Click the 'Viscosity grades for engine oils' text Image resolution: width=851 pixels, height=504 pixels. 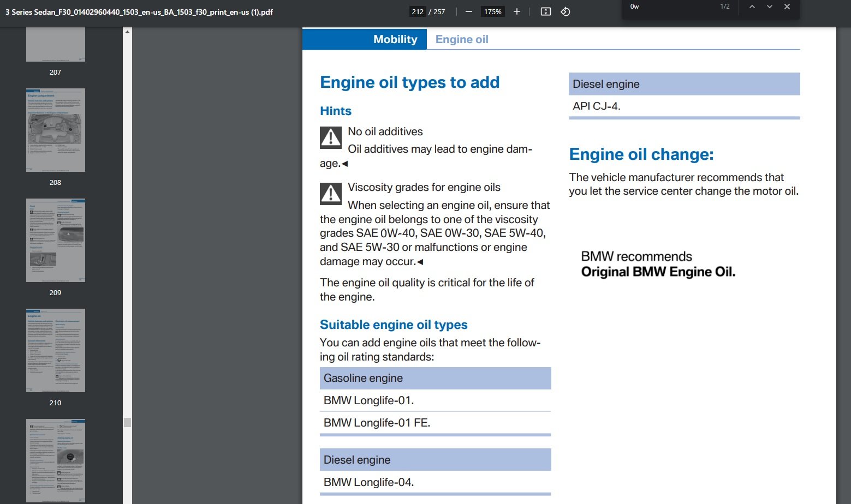pyautogui.click(x=424, y=187)
